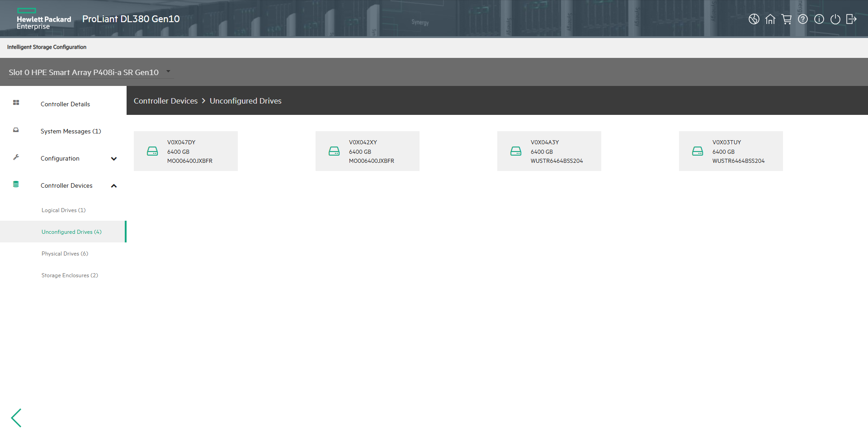Collapse the Controller Devices section
Screen dimensions: 868x436
click(114, 186)
